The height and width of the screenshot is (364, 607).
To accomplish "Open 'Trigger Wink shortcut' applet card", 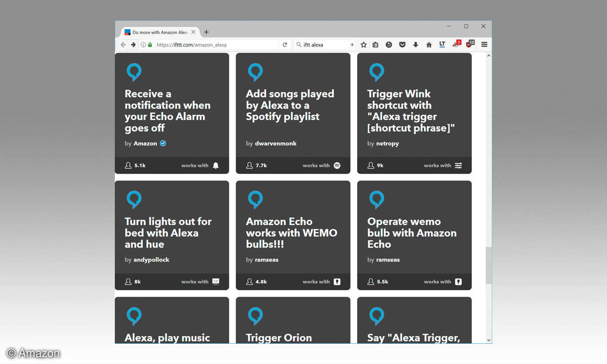I will tap(414, 113).
